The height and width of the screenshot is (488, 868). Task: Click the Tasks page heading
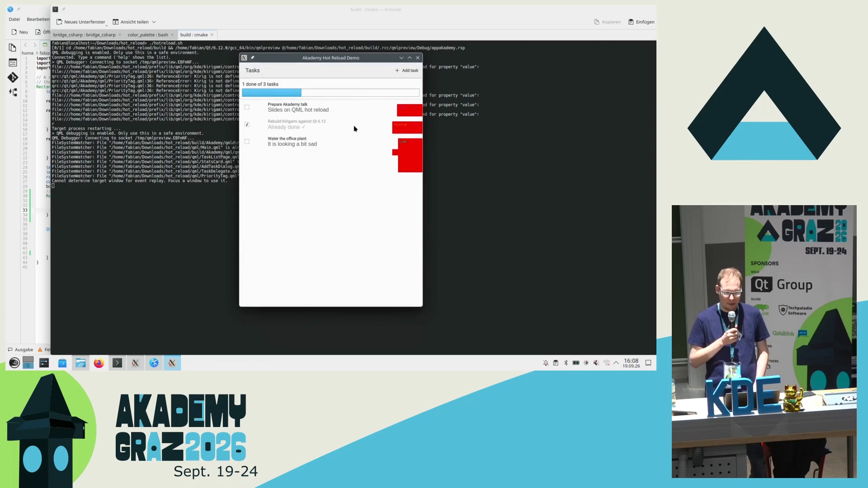(252, 70)
